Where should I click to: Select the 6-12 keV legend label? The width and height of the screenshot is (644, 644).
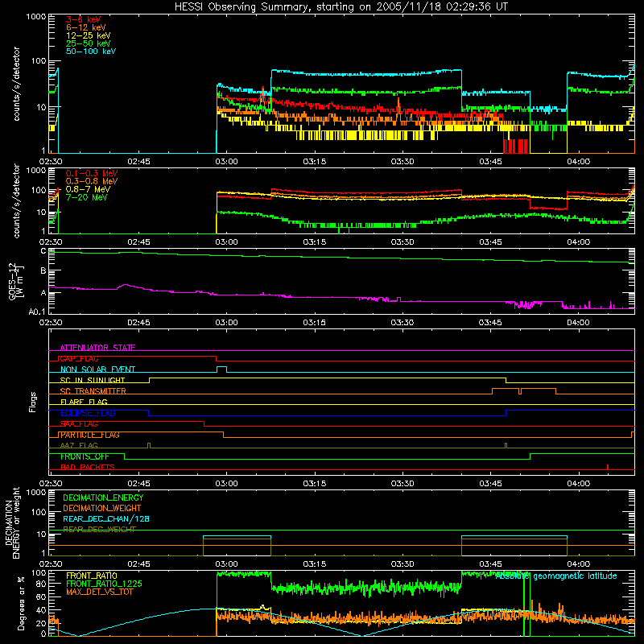[x=85, y=27]
